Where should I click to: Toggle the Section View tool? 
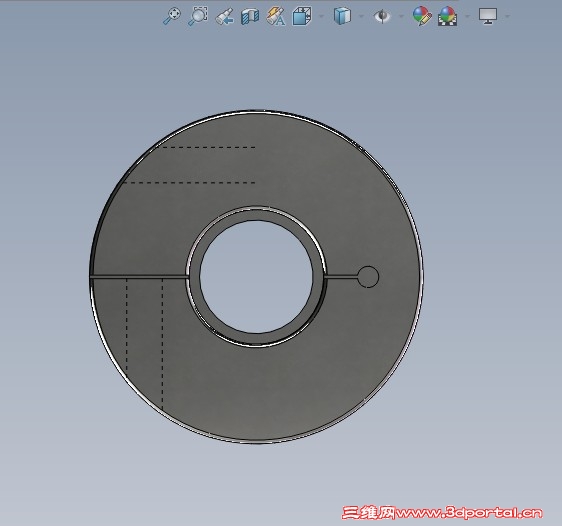tap(250, 16)
